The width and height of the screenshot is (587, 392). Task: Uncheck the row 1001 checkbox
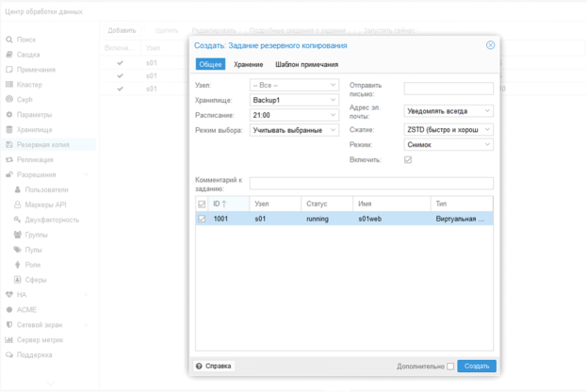point(202,219)
